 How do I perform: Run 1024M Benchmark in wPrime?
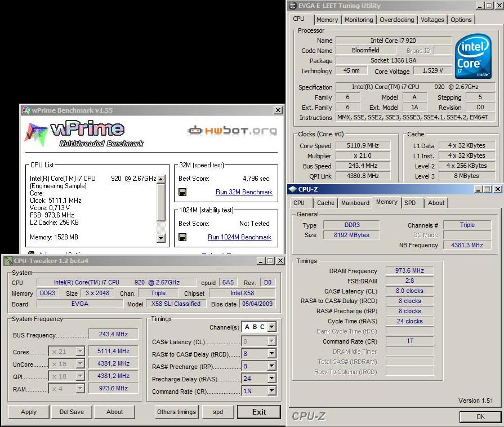pyautogui.click(x=239, y=237)
